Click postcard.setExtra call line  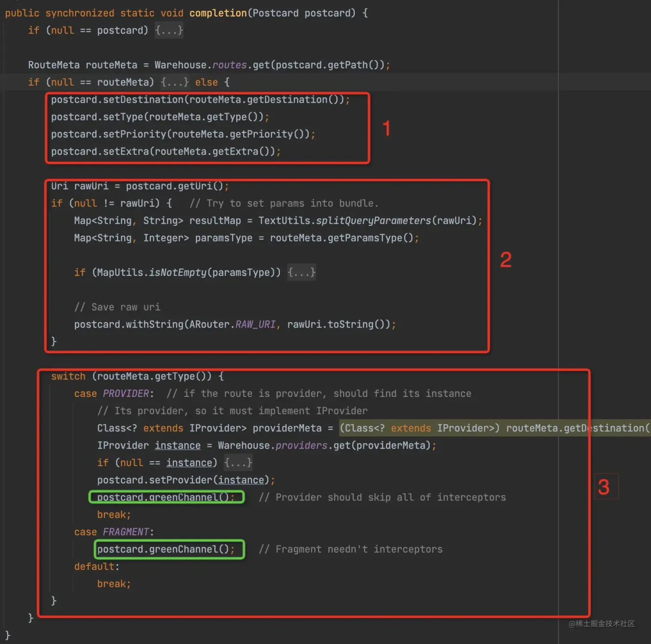pyautogui.click(x=166, y=151)
